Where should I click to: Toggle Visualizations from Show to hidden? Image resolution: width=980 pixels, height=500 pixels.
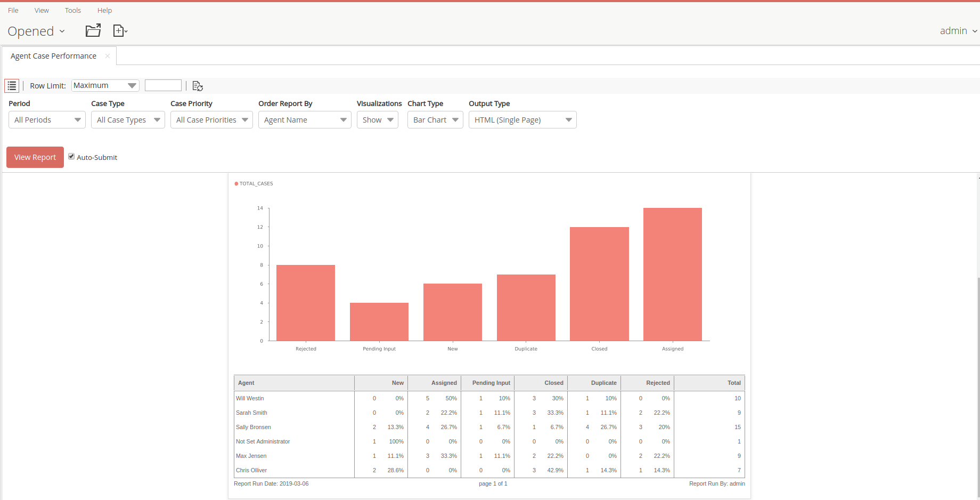pos(377,119)
